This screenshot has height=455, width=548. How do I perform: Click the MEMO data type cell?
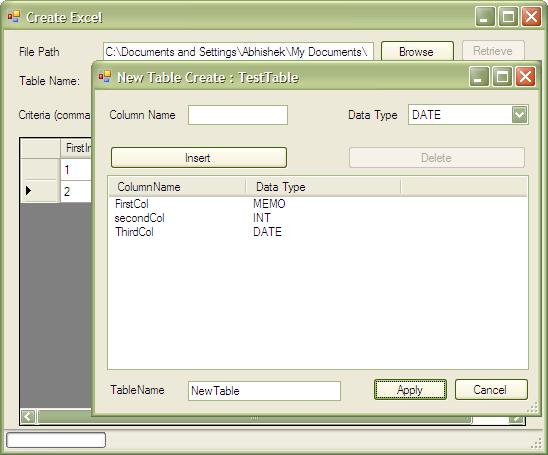click(269, 204)
